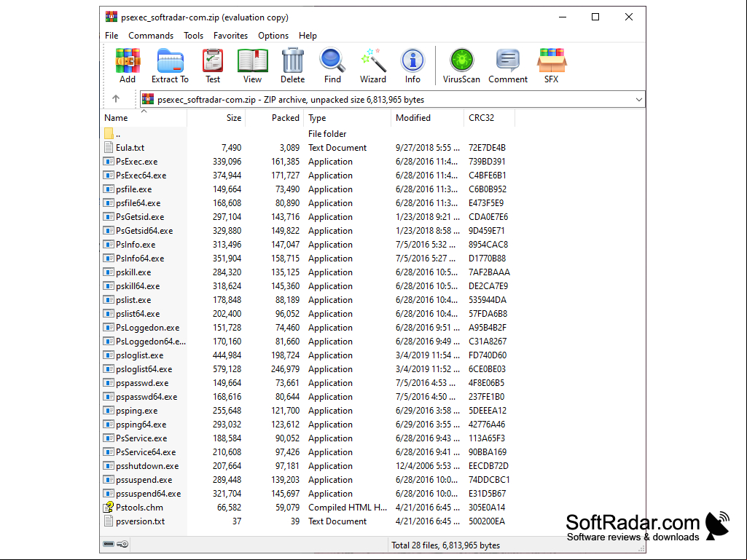747x560 pixels.
Task: Expand the archive path dropdown arrow
Action: pos(638,100)
